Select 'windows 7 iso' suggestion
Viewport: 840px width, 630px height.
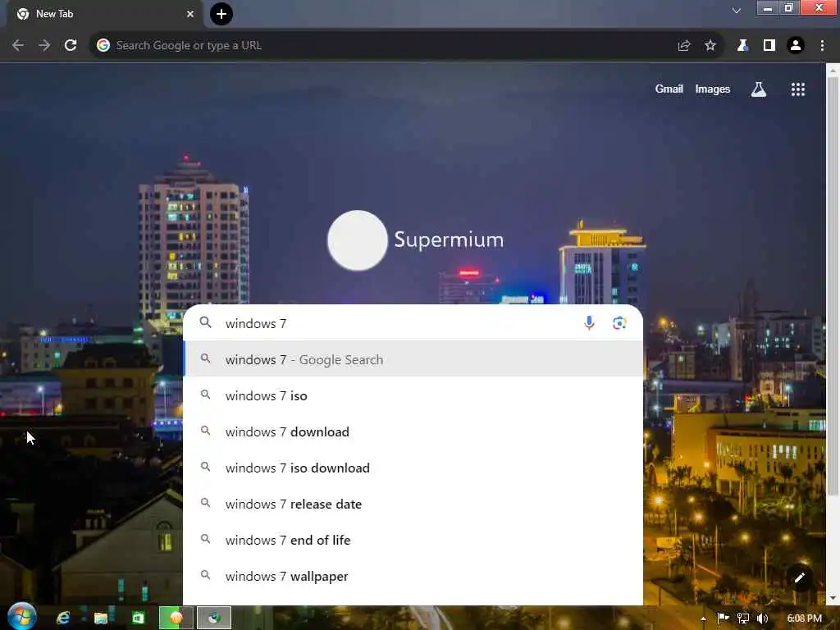pos(413,396)
